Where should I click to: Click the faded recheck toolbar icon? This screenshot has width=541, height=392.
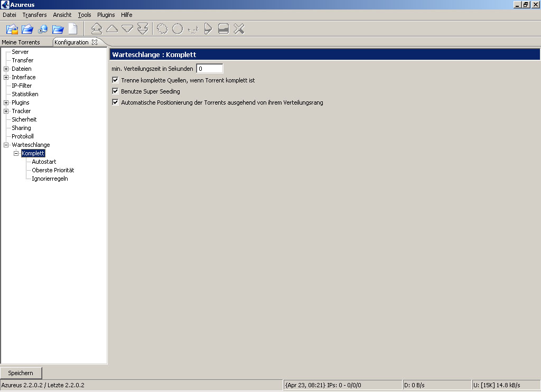coord(193,30)
